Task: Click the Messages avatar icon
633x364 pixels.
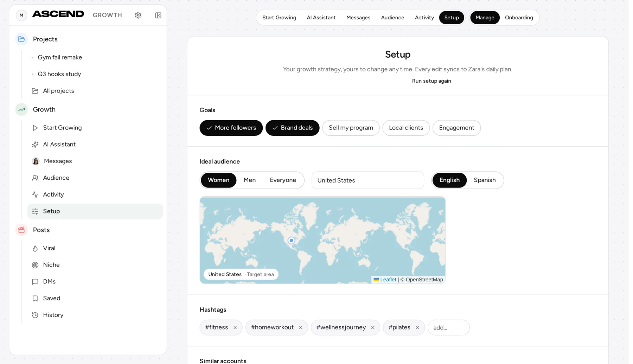Action: [36, 161]
